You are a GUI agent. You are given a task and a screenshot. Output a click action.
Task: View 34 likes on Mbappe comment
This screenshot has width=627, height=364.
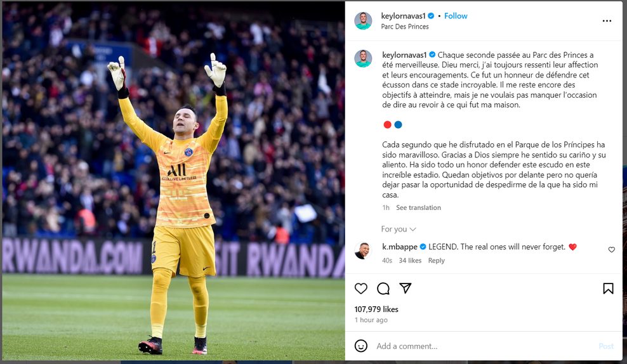[x=410, y=261]
